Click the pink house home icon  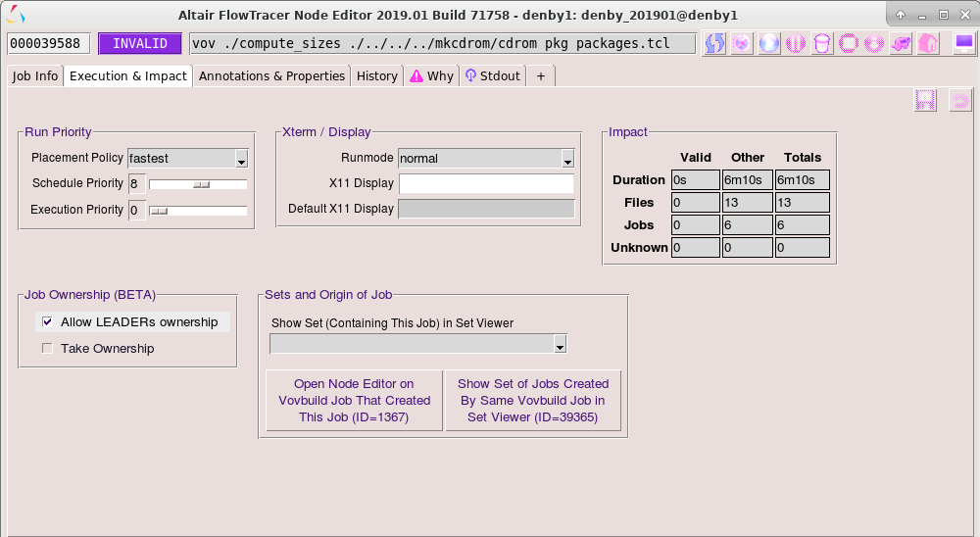[x=928, y=44]
